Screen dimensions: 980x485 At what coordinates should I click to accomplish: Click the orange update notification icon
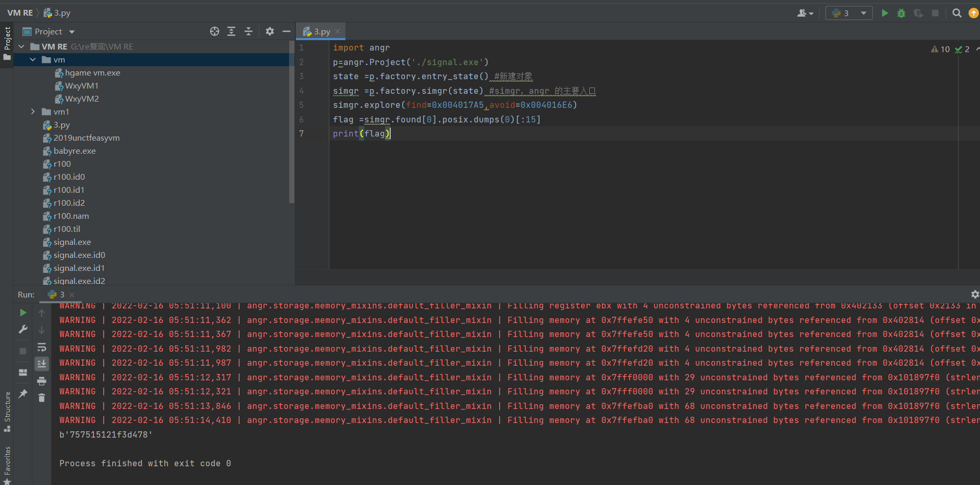click(973, 13)
